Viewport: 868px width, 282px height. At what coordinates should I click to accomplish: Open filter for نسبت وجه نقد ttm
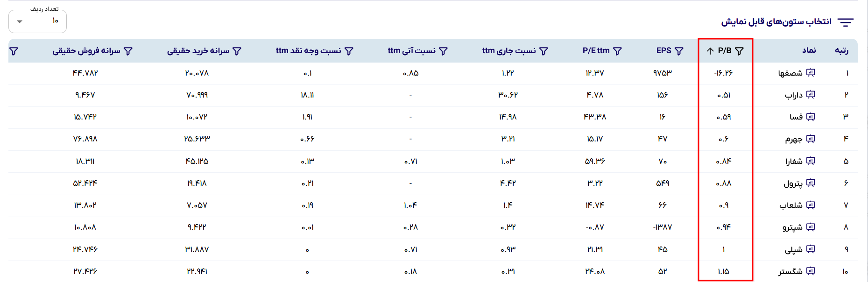coord(349,51)
